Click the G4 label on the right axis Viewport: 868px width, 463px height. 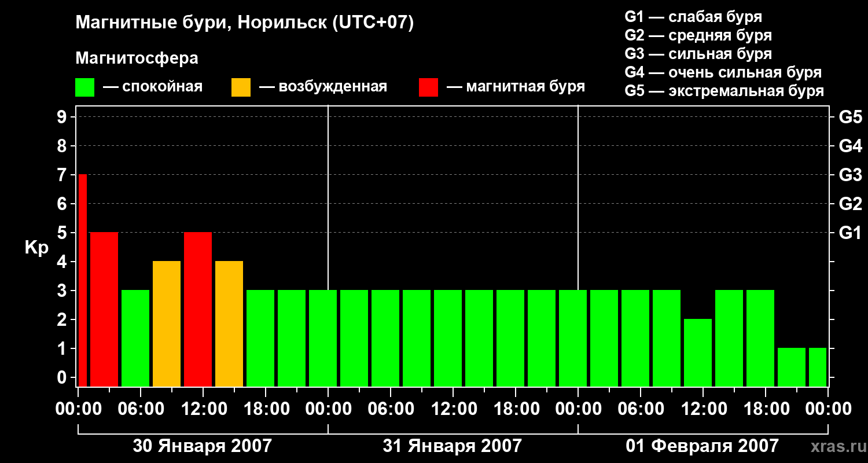(x=850, y=146)
